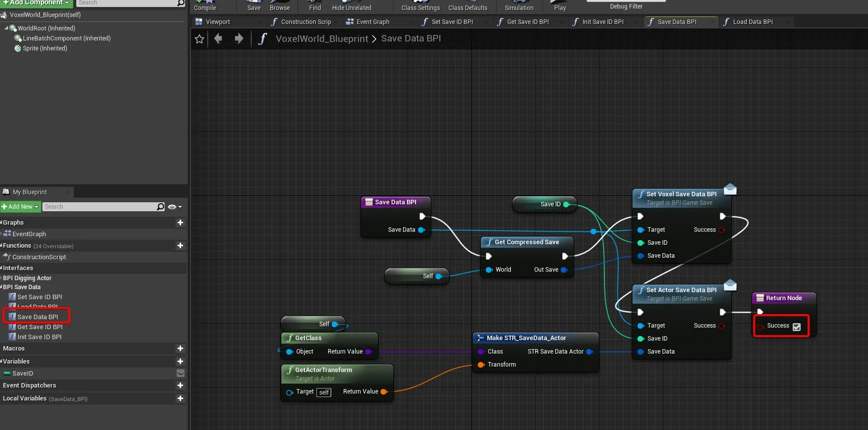
Task: Open the Add New dropdown
Action: tap(20, 207)
